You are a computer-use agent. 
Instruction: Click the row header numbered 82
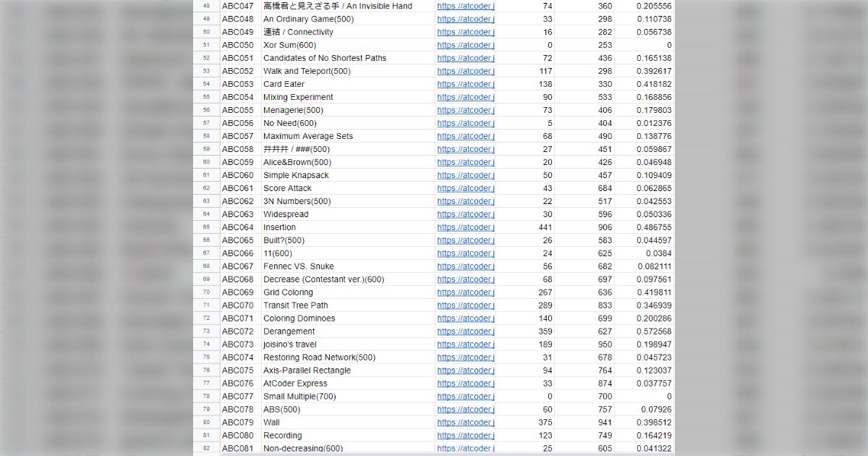point(206,448)
